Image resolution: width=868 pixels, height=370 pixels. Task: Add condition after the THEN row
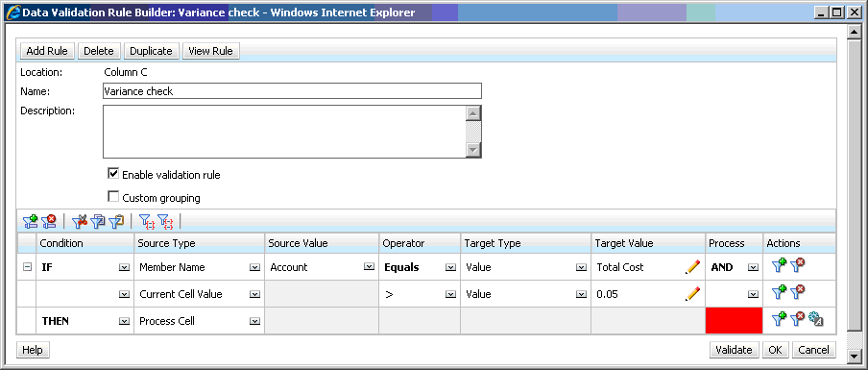[x=779, y=320]
